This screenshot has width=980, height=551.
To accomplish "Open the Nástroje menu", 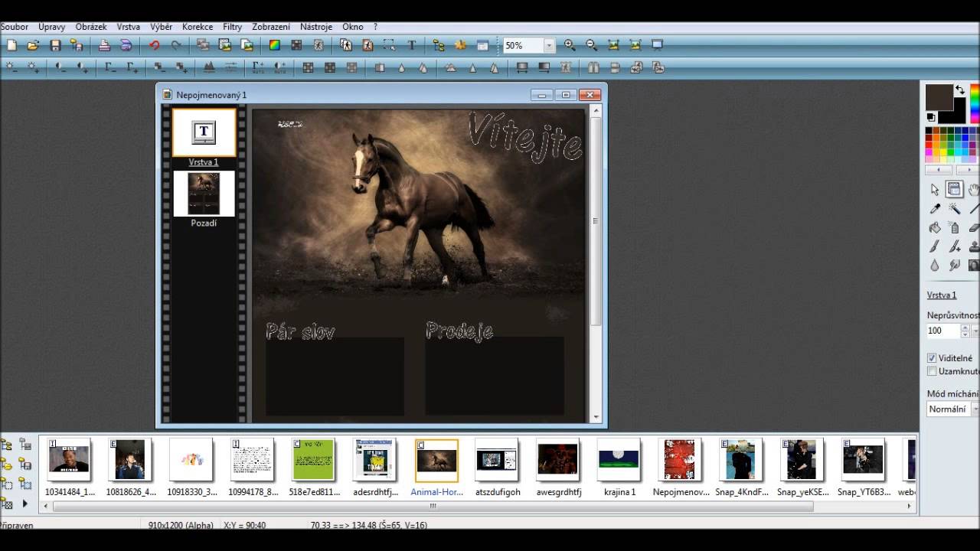I will (x=316, y=27).
